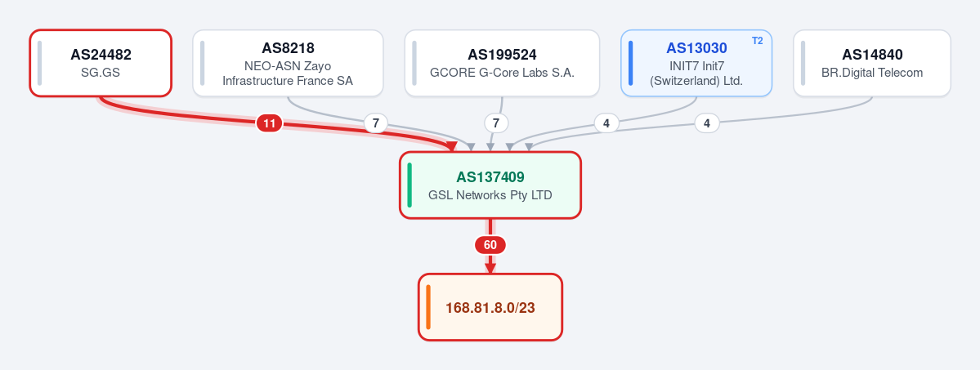Click the 4 badge on AS13030 edge

[606, 123]
